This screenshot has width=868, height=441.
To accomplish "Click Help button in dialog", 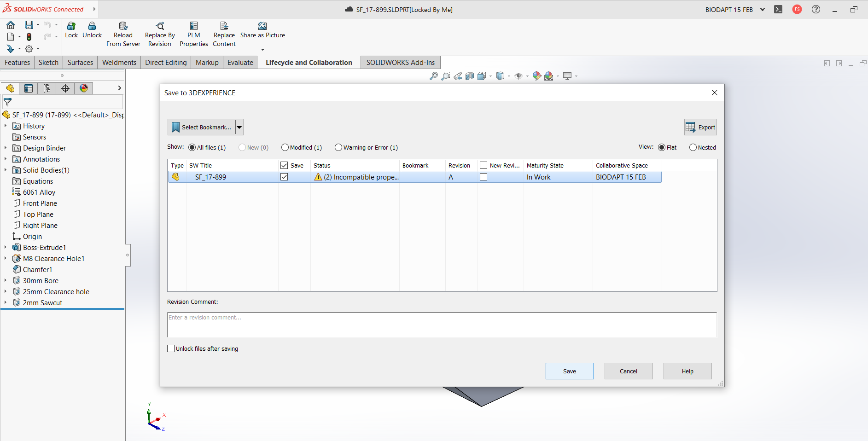I will point(687,371).
